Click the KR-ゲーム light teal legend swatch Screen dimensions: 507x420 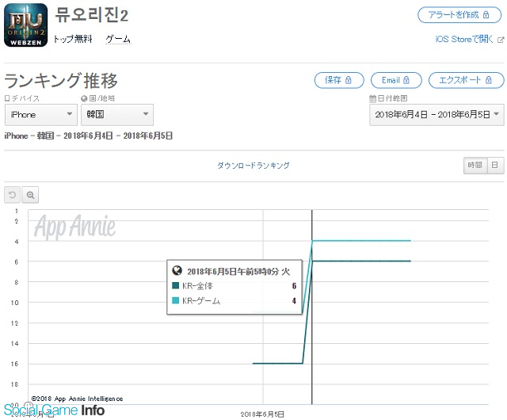click(x=176, y=300)
